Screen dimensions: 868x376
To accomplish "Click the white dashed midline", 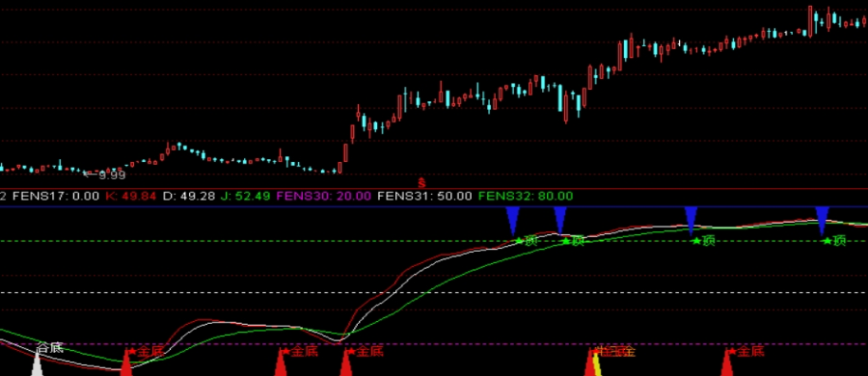I will click(434, 292).
